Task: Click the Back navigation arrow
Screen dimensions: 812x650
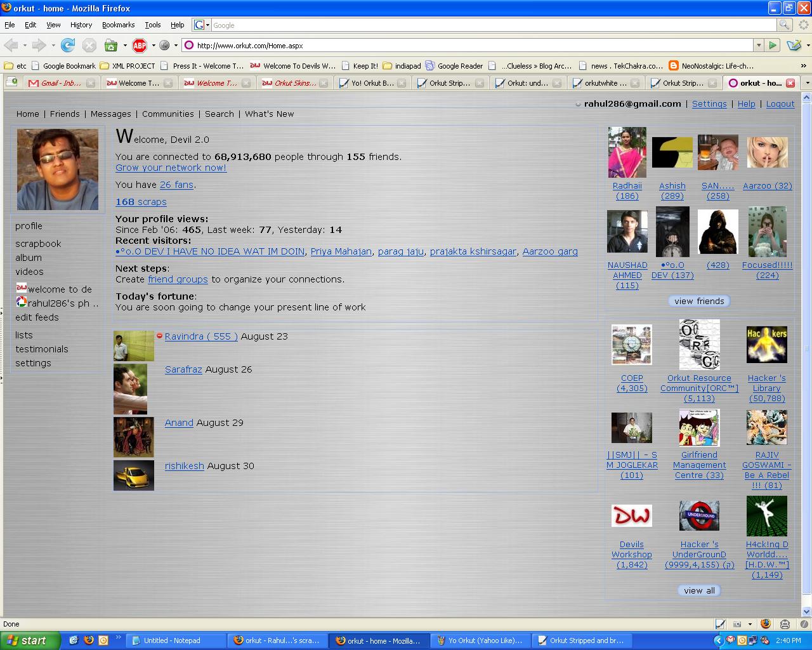Action: 11,45
